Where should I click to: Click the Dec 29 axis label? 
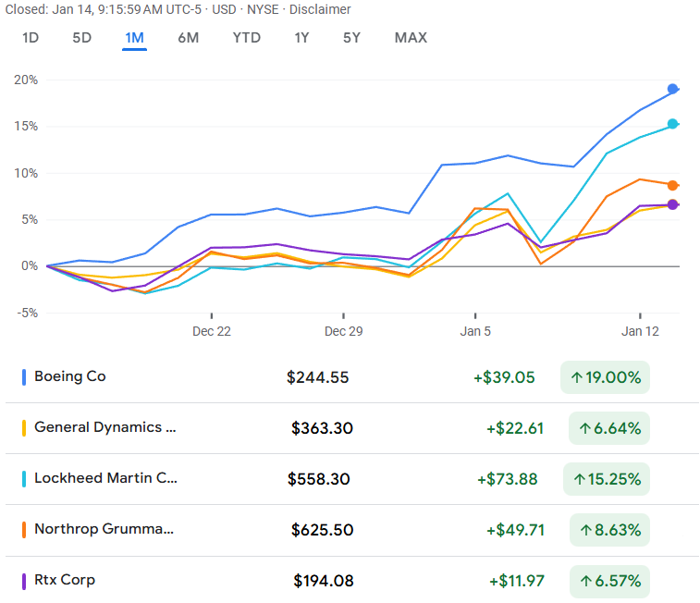343,331
